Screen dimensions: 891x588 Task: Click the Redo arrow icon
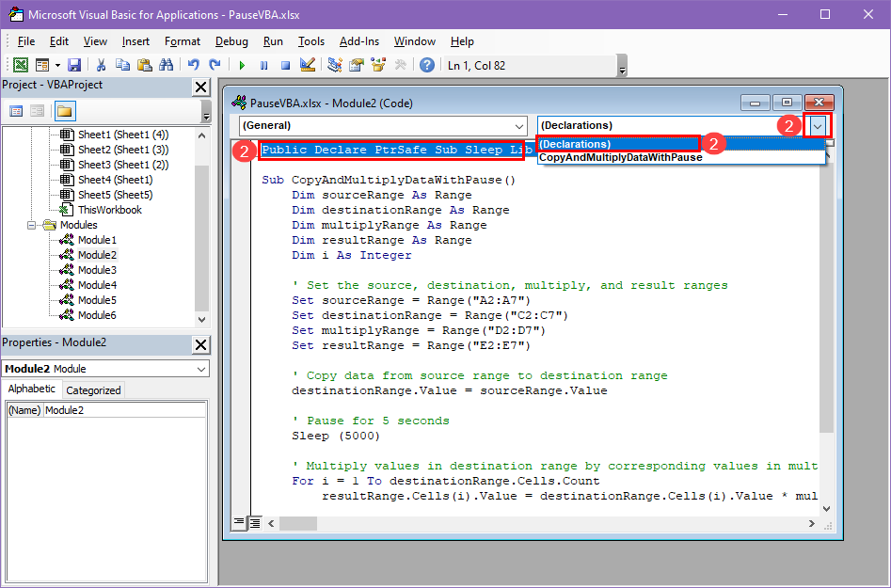click(x=215, y=65)
